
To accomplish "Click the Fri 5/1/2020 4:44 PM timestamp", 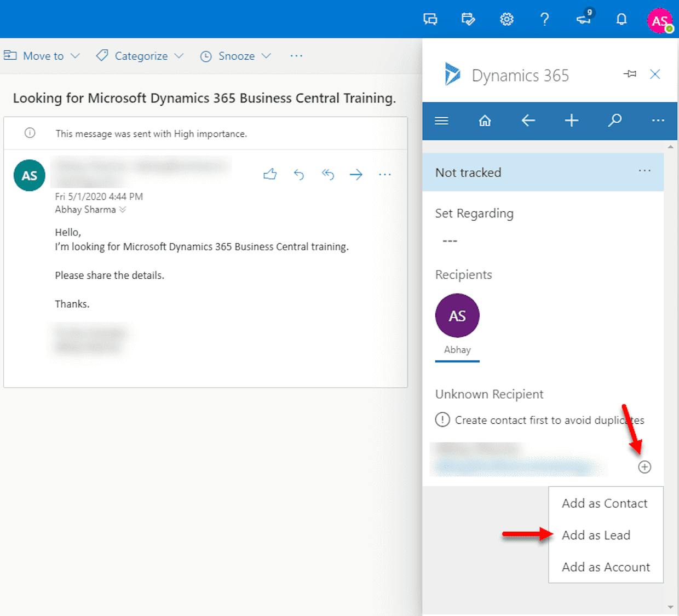I will pyautogui.click(x=99, y=197).
